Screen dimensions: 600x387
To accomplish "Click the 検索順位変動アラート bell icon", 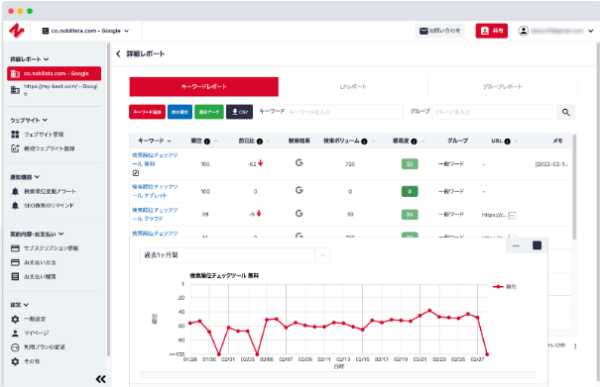I will pyautogui.click(x=15, y=191).
